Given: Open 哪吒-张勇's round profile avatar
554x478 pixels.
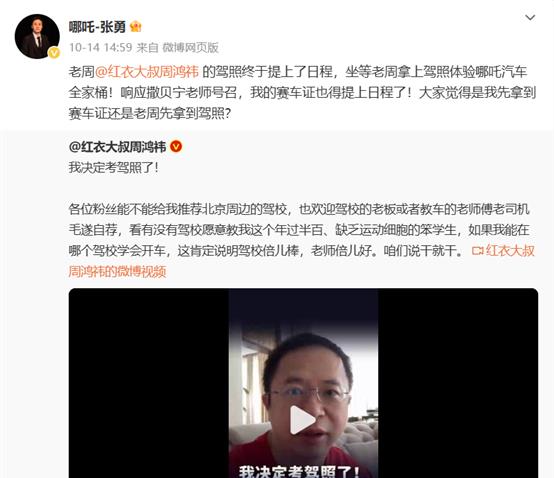Looking at the screenshot, I should pos(37,36).
